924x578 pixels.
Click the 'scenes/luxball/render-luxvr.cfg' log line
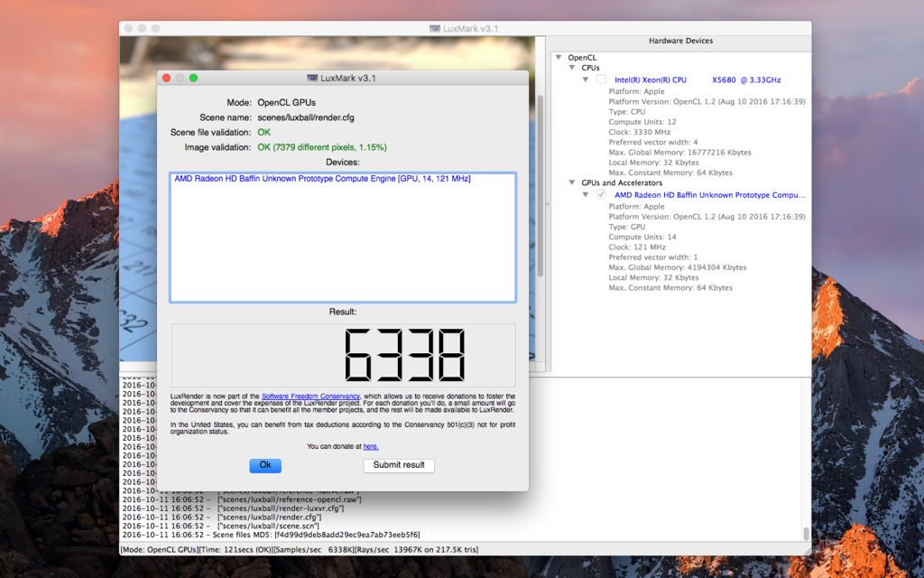(x=234, y=508)
